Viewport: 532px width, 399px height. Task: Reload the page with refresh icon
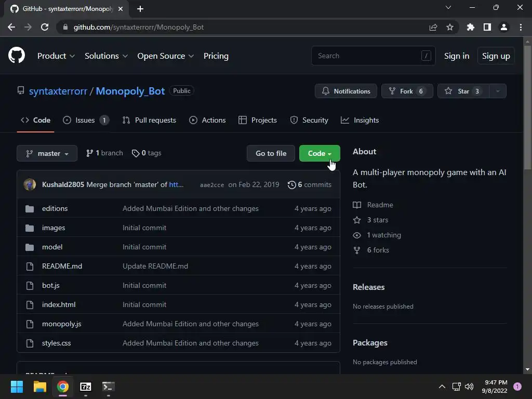click(45, 27)
